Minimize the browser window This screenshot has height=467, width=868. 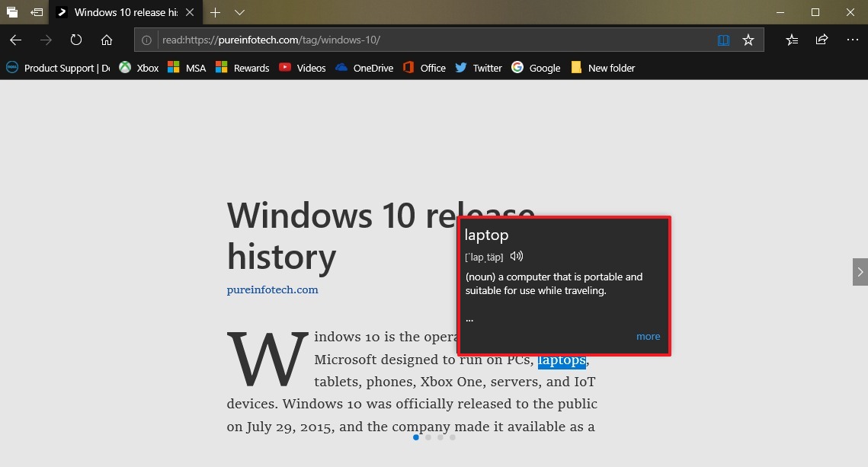pos(780,12)
